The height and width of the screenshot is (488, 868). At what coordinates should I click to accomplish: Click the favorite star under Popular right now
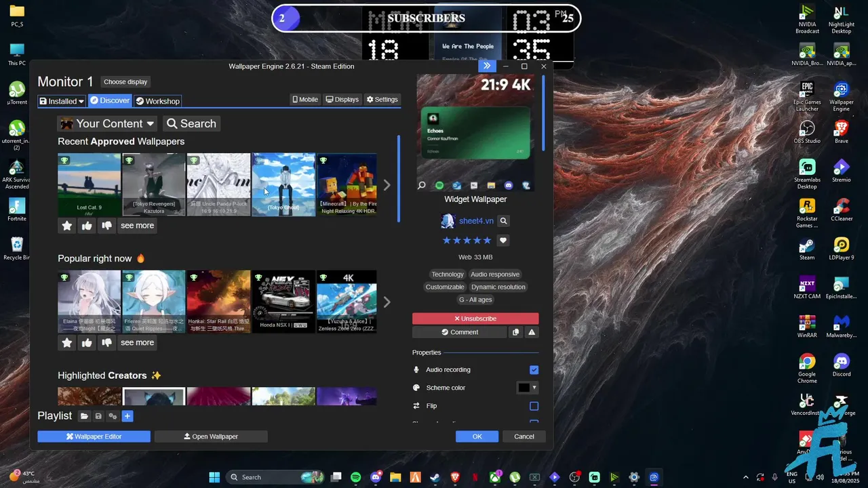point(67,343)
